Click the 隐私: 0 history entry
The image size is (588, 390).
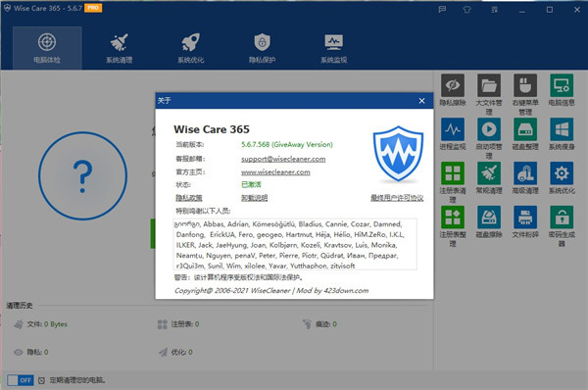[x=31, y=352]
